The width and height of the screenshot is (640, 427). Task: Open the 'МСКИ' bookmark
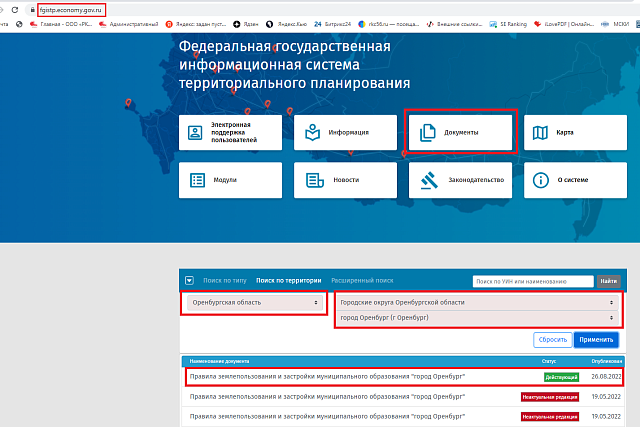click(x=615, y=24)
